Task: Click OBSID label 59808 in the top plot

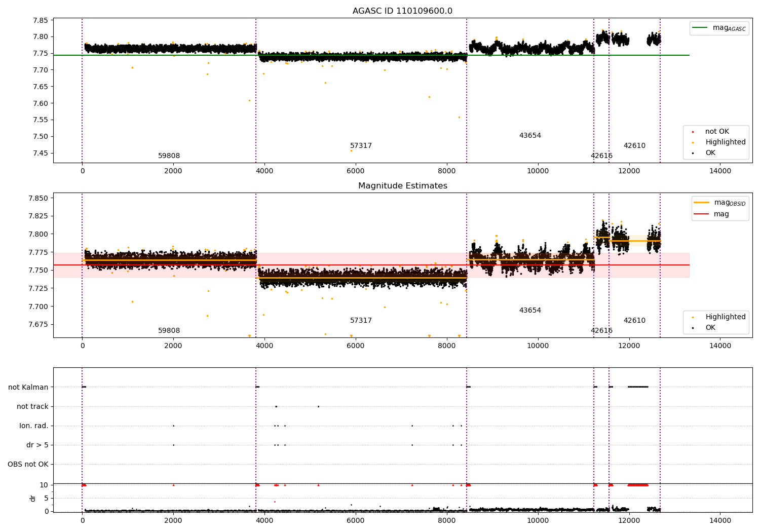Action: [x=169, y=156]
